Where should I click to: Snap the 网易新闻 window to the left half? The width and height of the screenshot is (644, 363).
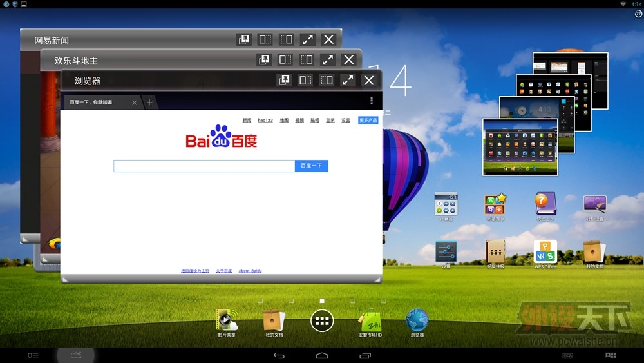265,39
